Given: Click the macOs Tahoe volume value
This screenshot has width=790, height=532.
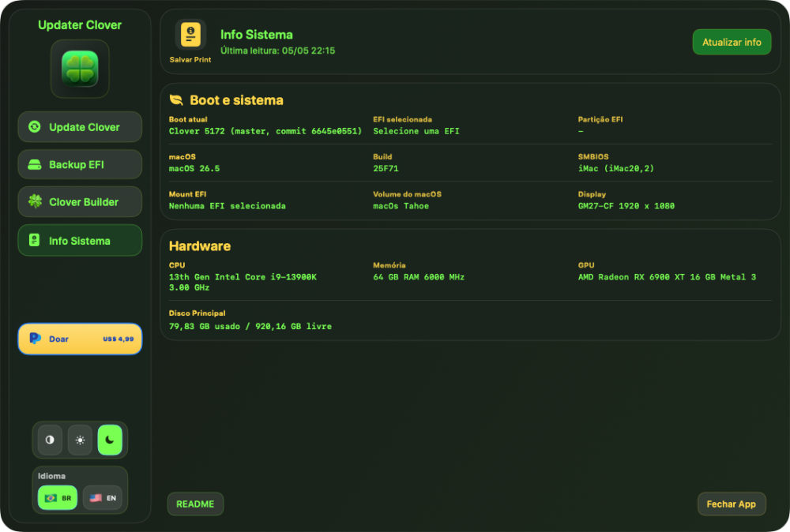Looking at the screenshot, I should pos(401,205).
